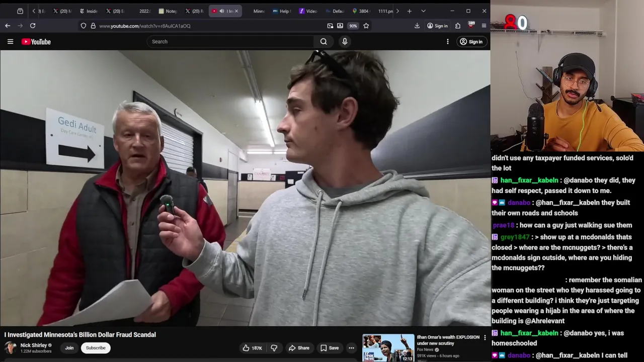This screenshot has height=362, width=644.
Task: Open the extensions puzzle icon
Action: point(458,26)
